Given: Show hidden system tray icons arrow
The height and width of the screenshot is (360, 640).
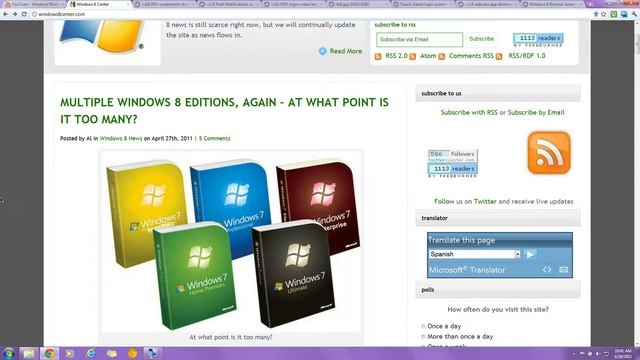Looking at the screenshot, I should [574, 353].
